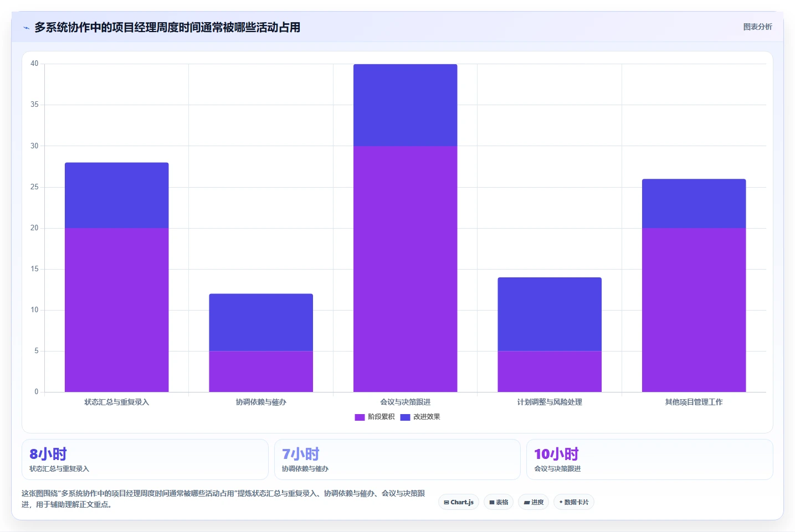The height and width of the screenshot is (532, 795).
Task: Click the axis label 状态汇总与重复录入
Action: (x=117, y=402)
